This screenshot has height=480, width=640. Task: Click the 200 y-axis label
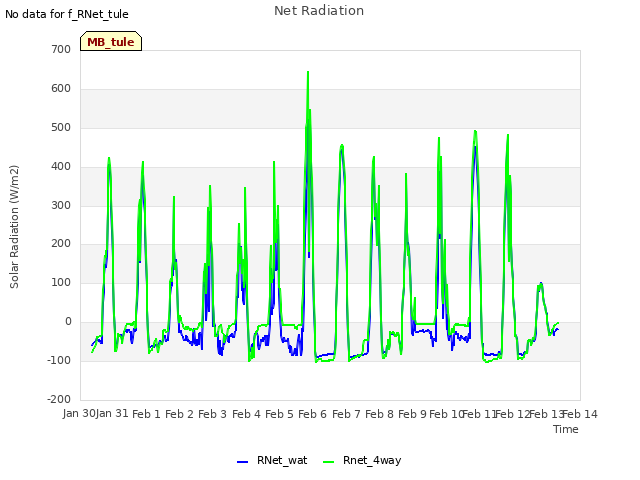[61, 244]
